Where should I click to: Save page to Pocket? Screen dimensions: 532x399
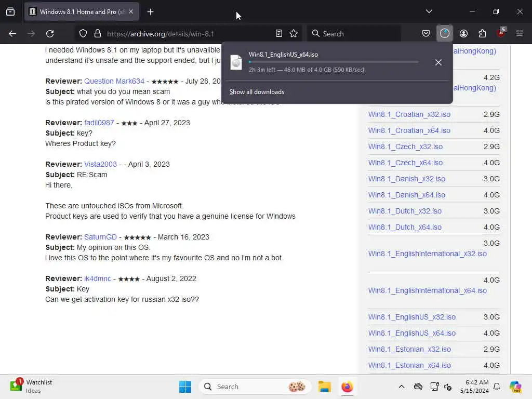(426, 34)
